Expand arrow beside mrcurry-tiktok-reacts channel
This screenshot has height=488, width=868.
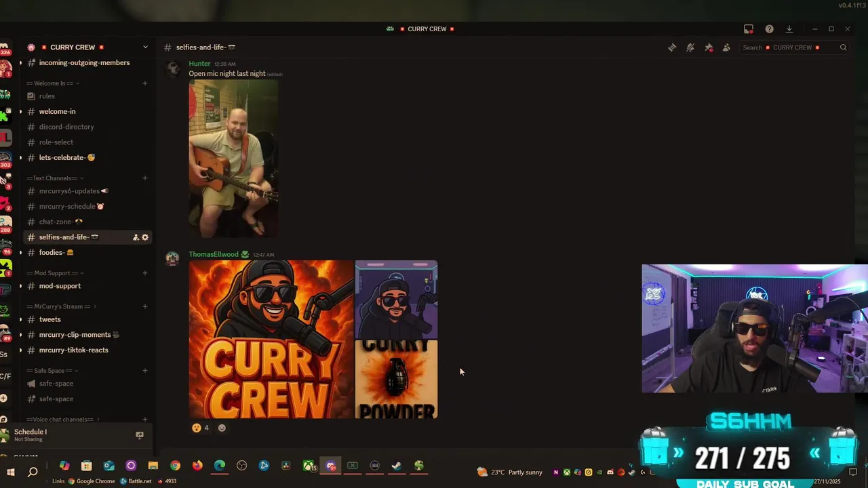(20, 350)
